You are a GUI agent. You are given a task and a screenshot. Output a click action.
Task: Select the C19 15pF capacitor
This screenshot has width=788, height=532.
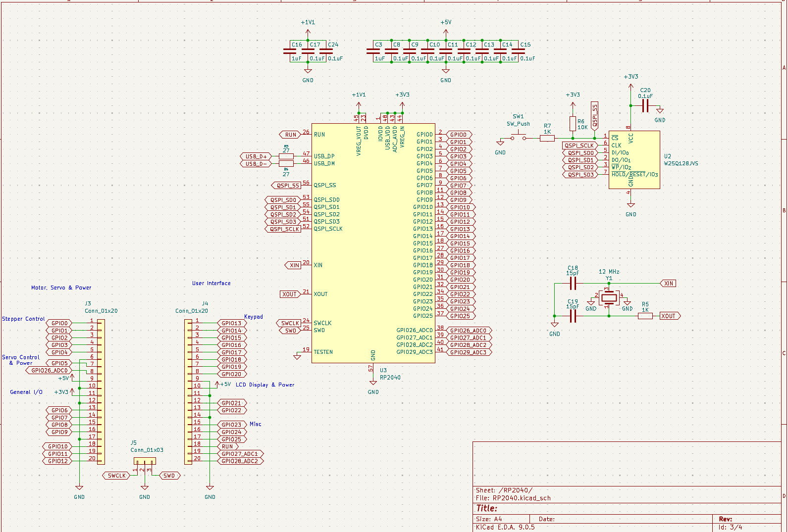573,316
